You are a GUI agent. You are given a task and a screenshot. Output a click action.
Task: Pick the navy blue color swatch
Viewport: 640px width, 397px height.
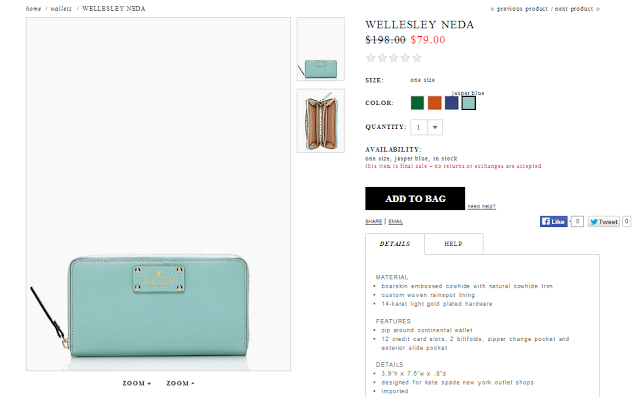pyautogui.click(x=451, y=103)
